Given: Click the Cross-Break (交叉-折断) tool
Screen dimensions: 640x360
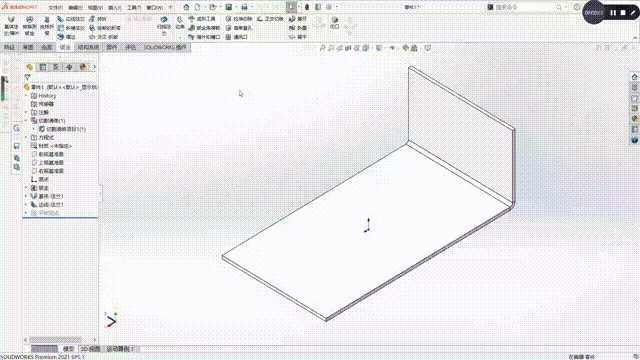Looking at the screenshot, I should click(x=103, y=37).
